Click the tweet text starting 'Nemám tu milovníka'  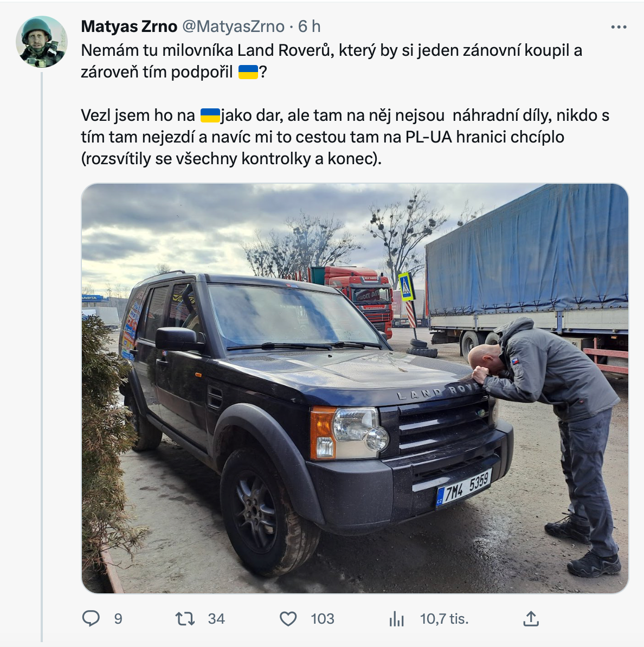(332, 61)
